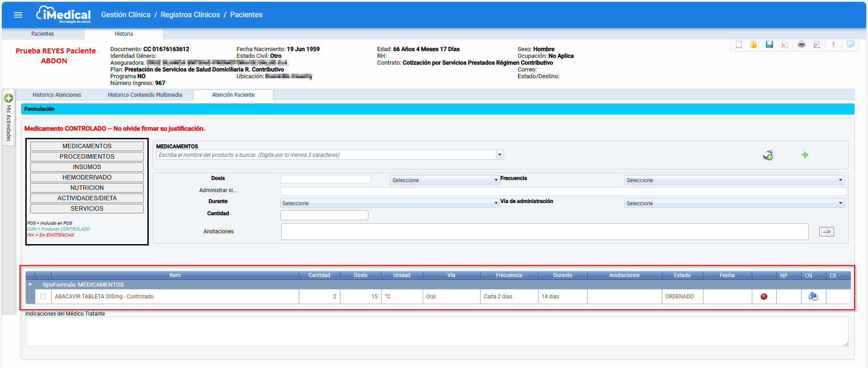Click the blank new document icon
Screen dimensions: 868x368
coord(739,44)
